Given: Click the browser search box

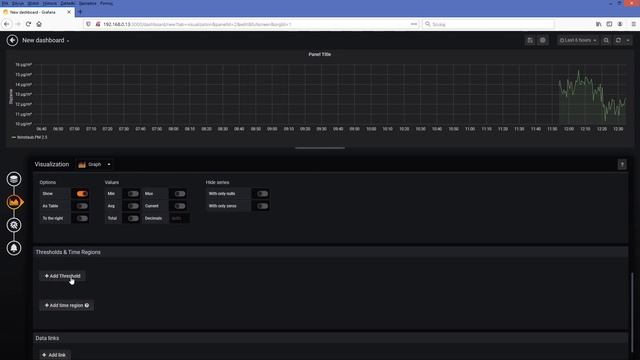Looking at the screenshot, I should (x=489, y=24).
